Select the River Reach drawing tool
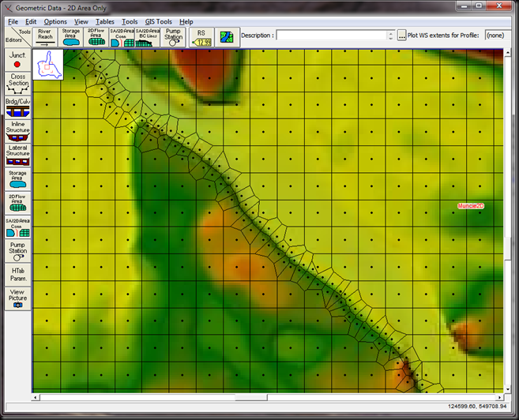This screenshot has width=519, height=420. 45,36
